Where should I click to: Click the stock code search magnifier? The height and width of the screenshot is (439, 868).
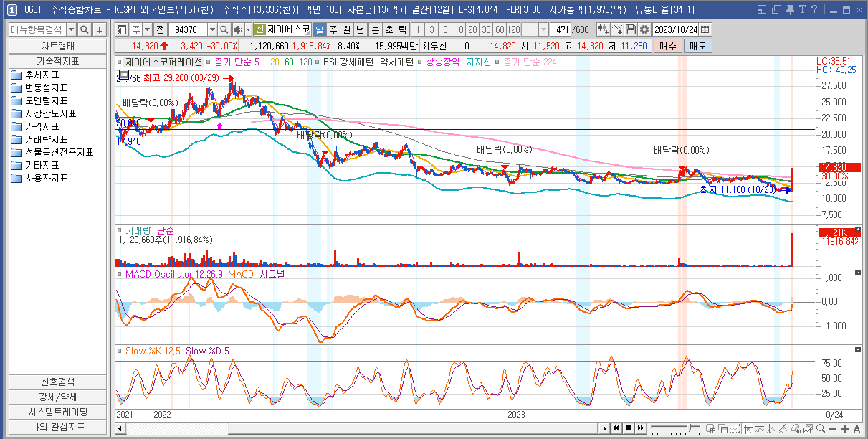(224, 29)
